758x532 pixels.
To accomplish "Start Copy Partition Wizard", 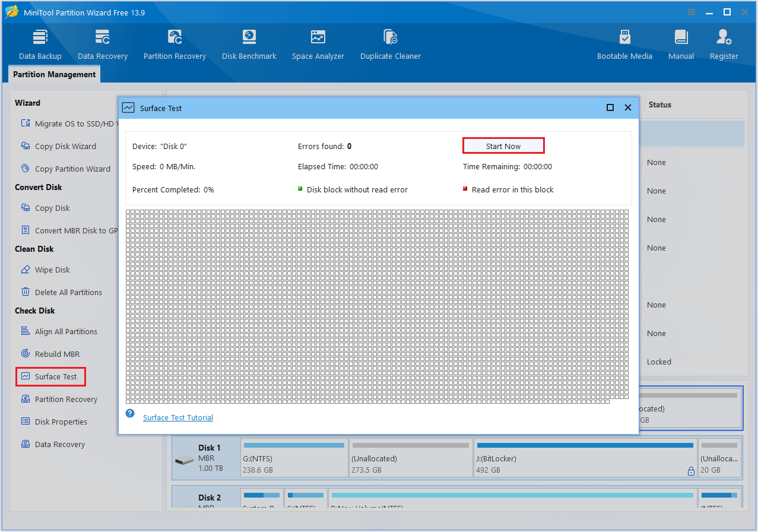I will pyautogui.click(x=65, y=169).
